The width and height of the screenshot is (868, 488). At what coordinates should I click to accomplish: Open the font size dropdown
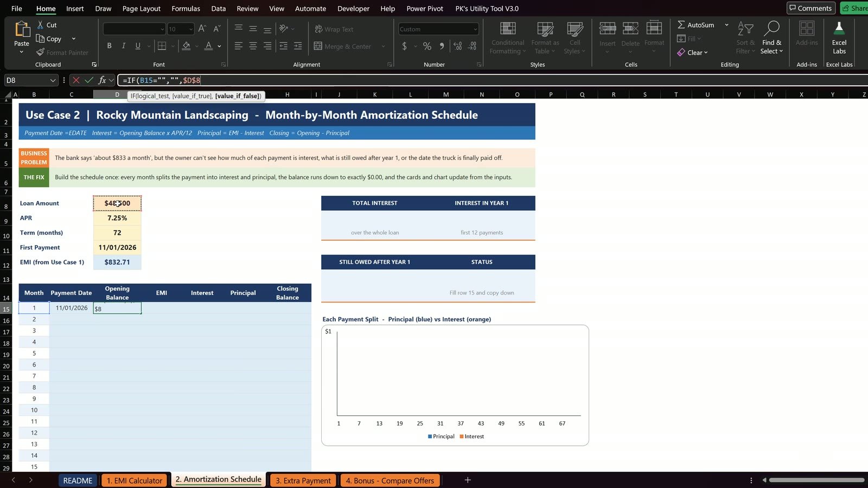[190, 29]
